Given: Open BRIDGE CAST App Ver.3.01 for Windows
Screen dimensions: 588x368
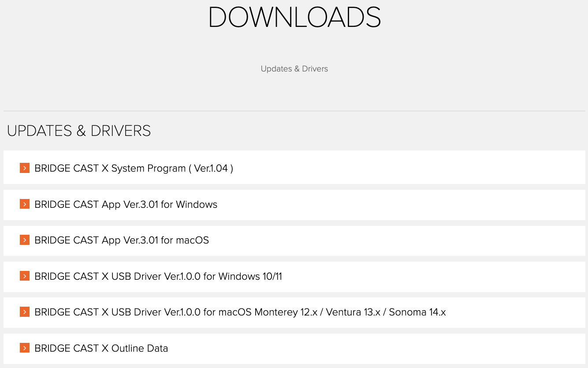Looking at the screenshot, I should point(126,204).
